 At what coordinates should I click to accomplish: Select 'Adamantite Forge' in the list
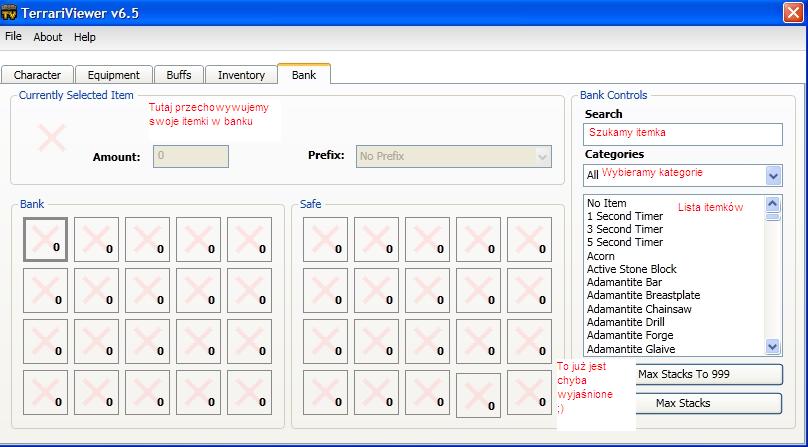coord(674,335)
